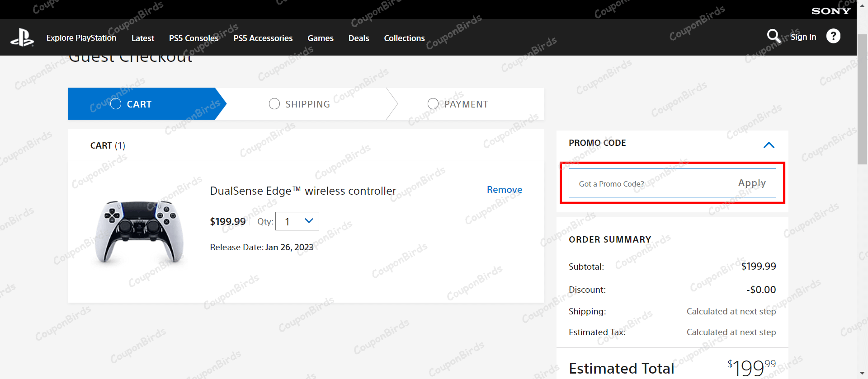Open the Qty quantity dropdown
Viewport: 868px width, 379px height.
(297, 221)
